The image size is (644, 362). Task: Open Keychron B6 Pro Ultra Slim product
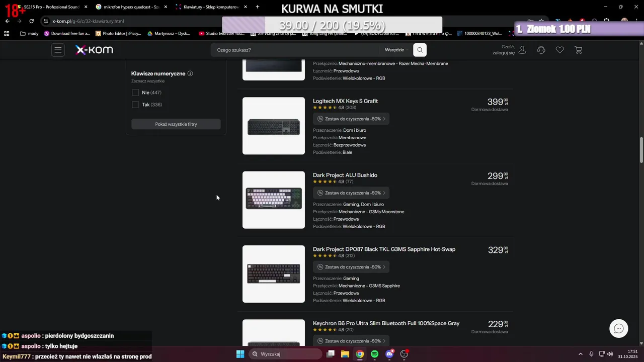coord(386,323)
